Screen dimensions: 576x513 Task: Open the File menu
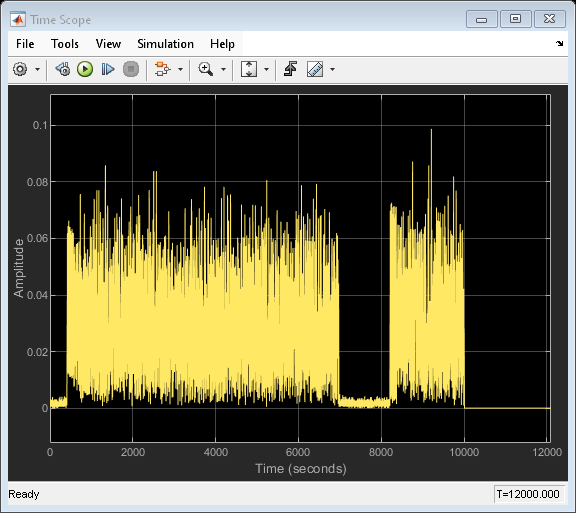[25, 44]
